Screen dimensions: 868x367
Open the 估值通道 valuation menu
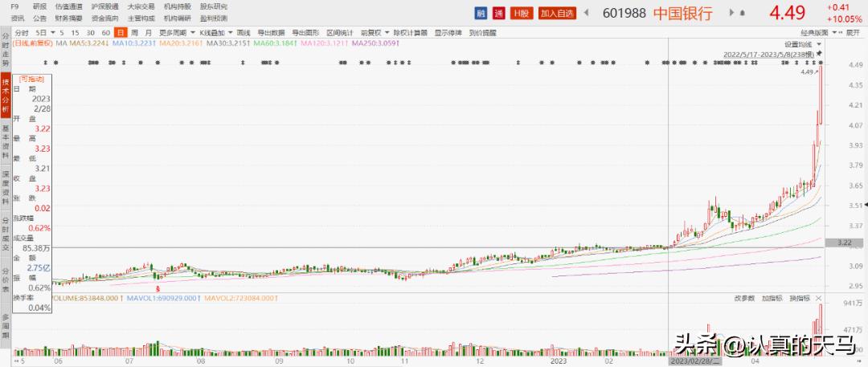(68, 6)
